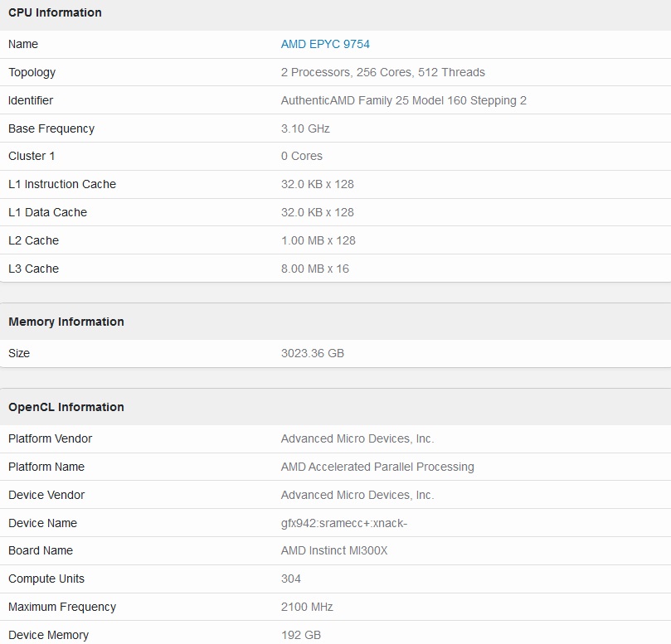The height and width of the screenshot is (644, 671).
Task: Click the Base Frequency 3.10 GHz value
Action: [x=305, y=128]
